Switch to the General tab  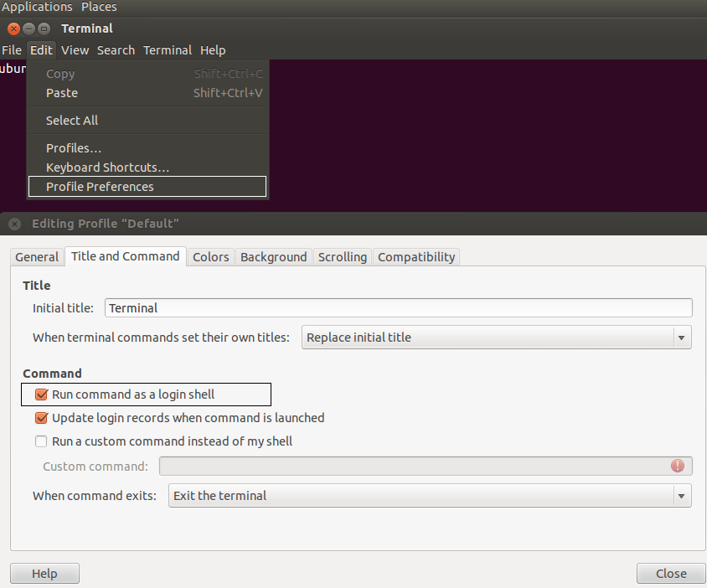pyautogui.click(x=37, y=256)
